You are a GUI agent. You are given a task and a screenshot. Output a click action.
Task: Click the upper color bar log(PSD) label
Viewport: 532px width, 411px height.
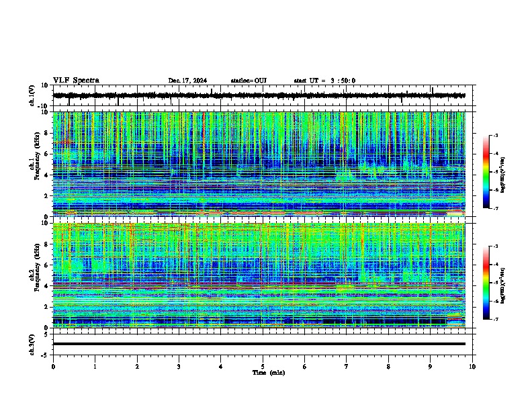(502, 175)
